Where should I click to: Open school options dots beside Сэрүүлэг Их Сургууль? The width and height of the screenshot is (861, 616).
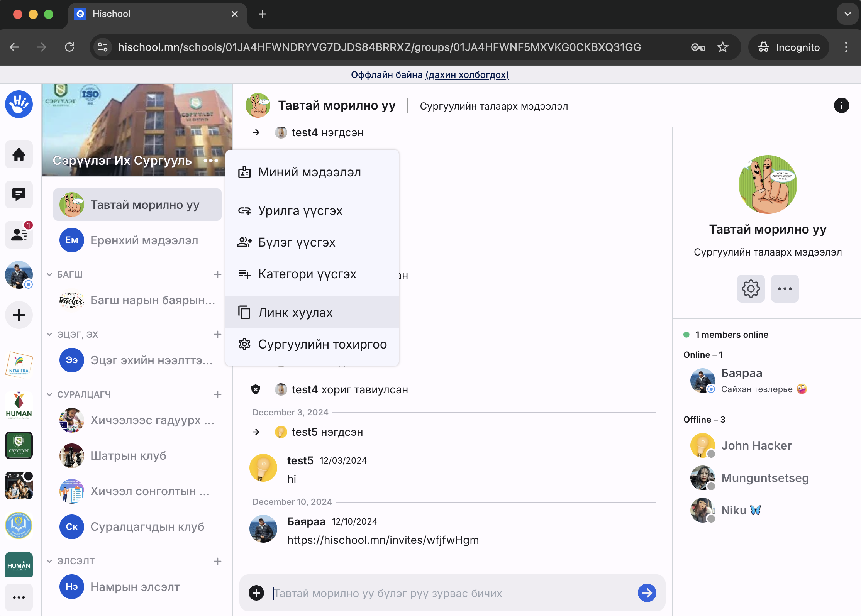[211, 161]
